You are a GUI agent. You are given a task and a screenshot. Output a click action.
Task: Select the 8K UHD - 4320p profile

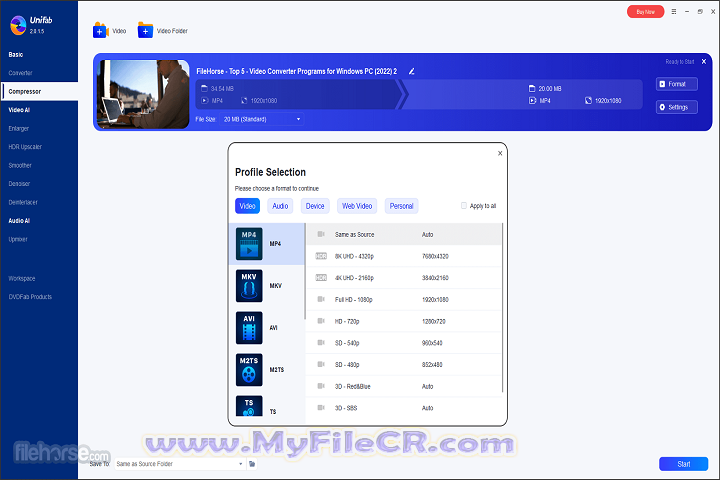point(403,256)
